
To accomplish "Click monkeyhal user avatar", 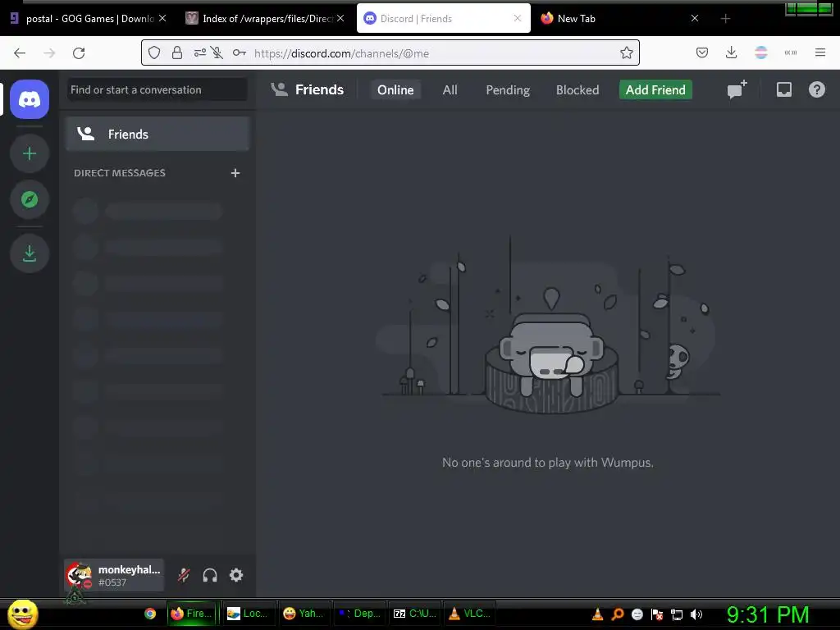I will coord(79,575).
